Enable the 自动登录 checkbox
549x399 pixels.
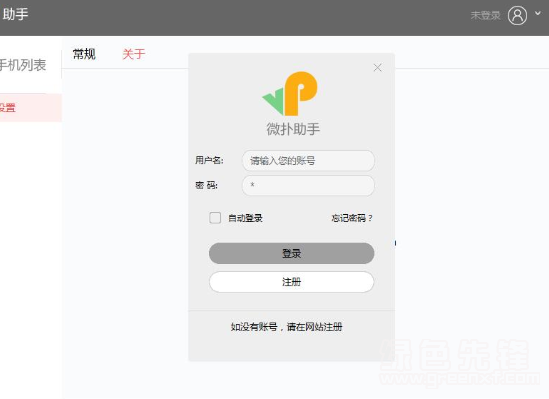[215, 218]
